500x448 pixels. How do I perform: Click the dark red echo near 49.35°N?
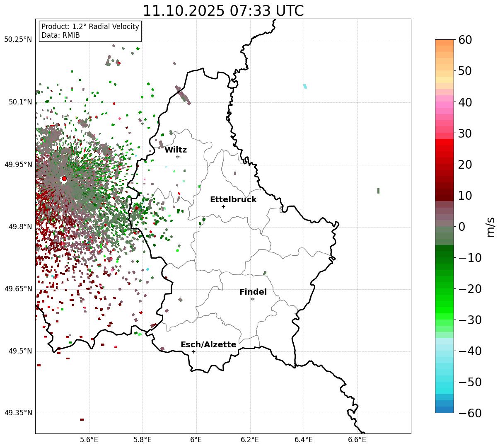click(82, 419)
